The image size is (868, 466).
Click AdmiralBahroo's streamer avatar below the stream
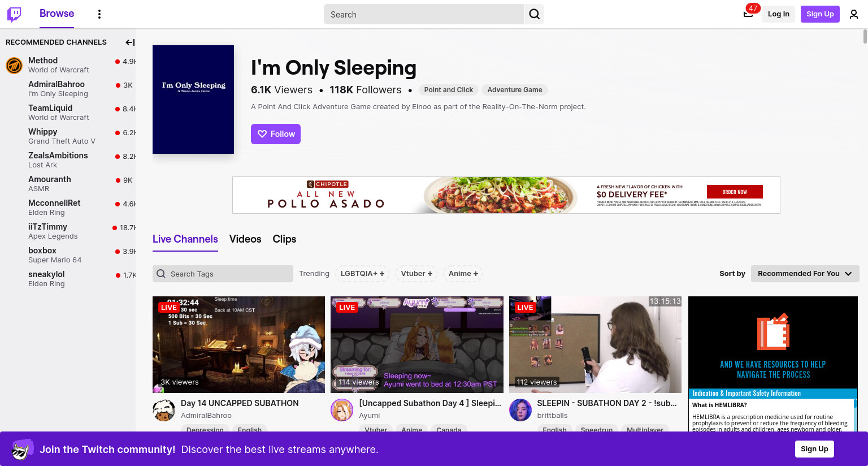pos(164,410)
